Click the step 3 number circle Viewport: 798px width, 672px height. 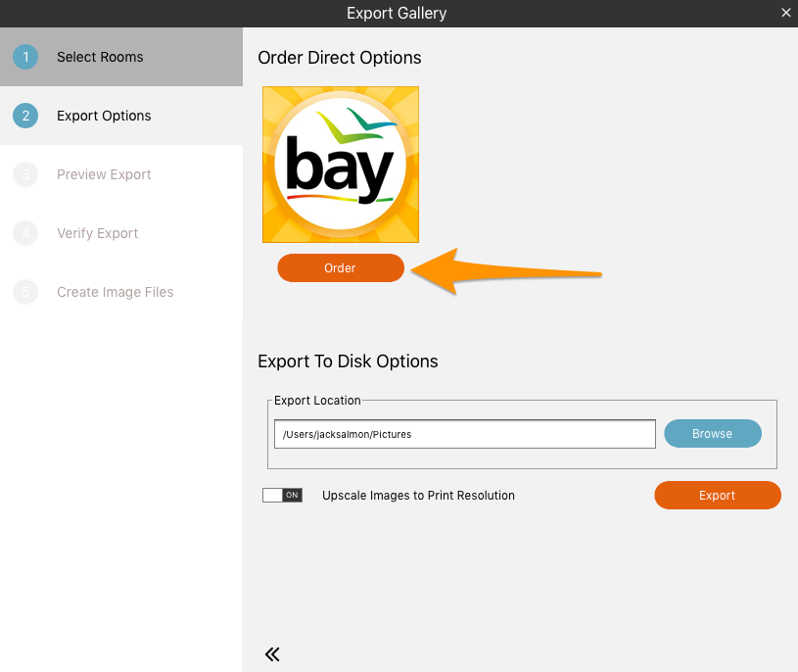click(25, 174)
